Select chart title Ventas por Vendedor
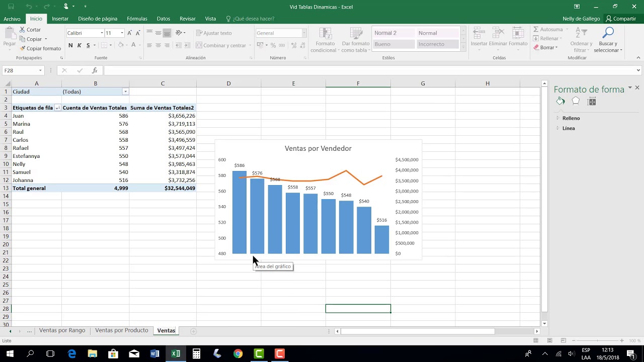Viewport: 644px width, 362px height. pos(318,148)
